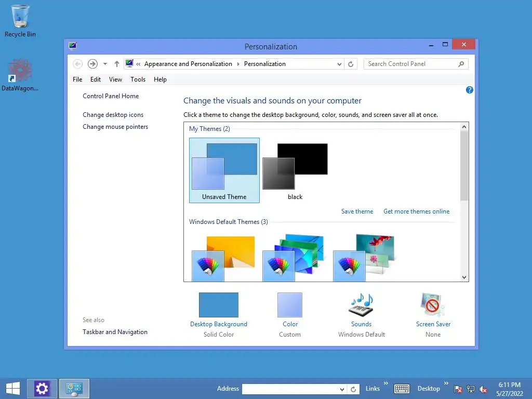Click the Desktop Background text link

(x=219, y=324)
